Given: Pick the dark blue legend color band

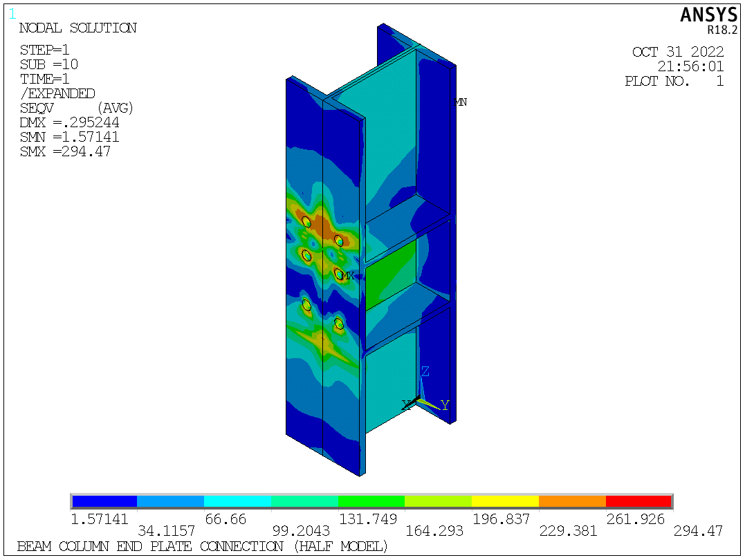Looking at the screenshot, I should 104,501.
